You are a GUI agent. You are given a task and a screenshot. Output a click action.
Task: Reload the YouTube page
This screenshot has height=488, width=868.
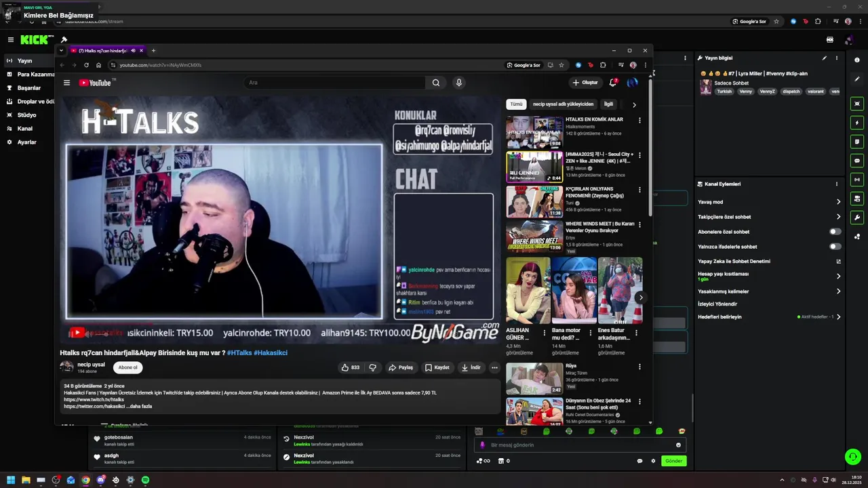point(86,65)
